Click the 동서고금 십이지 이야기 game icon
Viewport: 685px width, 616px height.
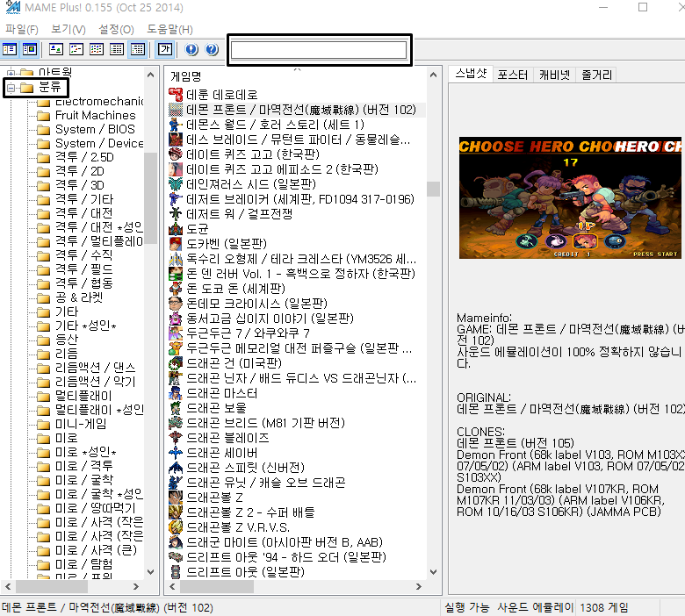click(x=176, y=319)
